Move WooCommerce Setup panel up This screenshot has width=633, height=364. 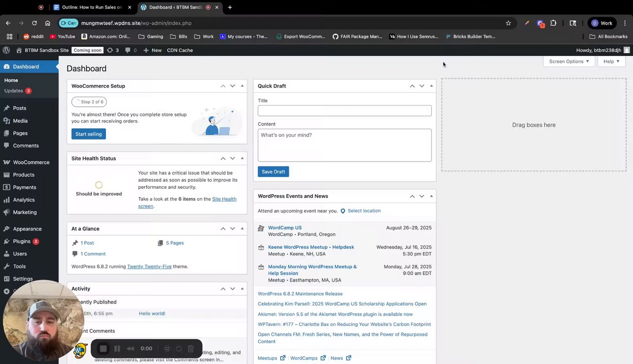pyautogui.click(x=223, y=86)
